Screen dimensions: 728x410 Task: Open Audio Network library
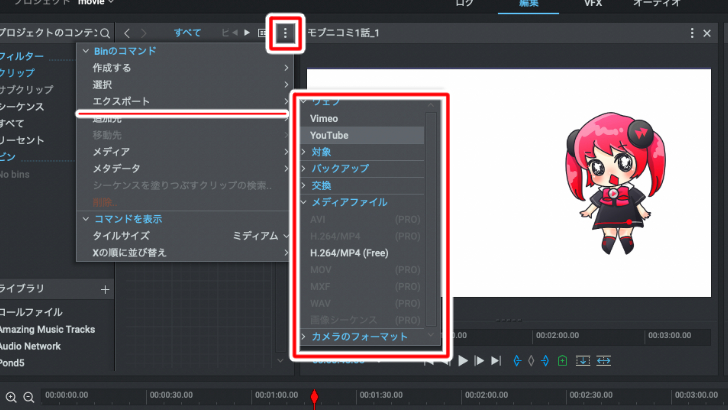30,346
